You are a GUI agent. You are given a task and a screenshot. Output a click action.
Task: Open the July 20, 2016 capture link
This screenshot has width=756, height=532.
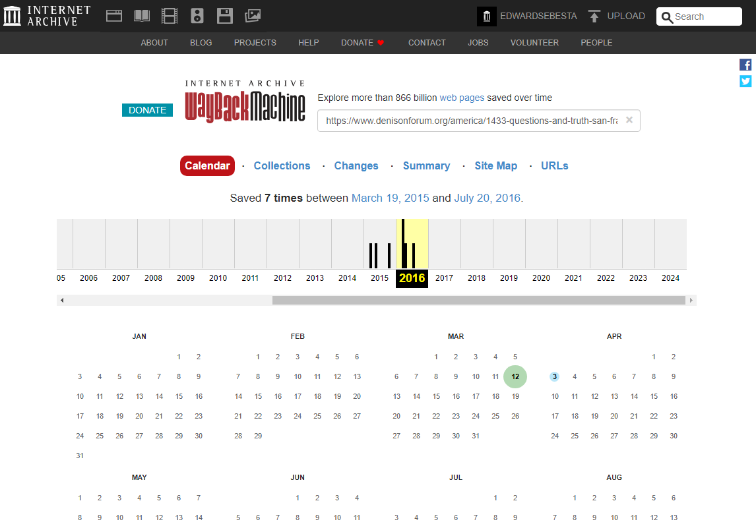pos(487,198)
